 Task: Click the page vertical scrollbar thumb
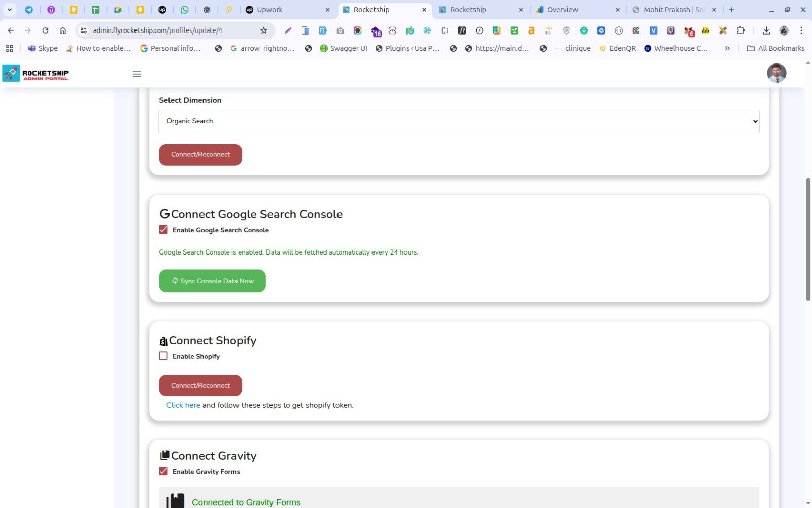[x=808, y=239]
